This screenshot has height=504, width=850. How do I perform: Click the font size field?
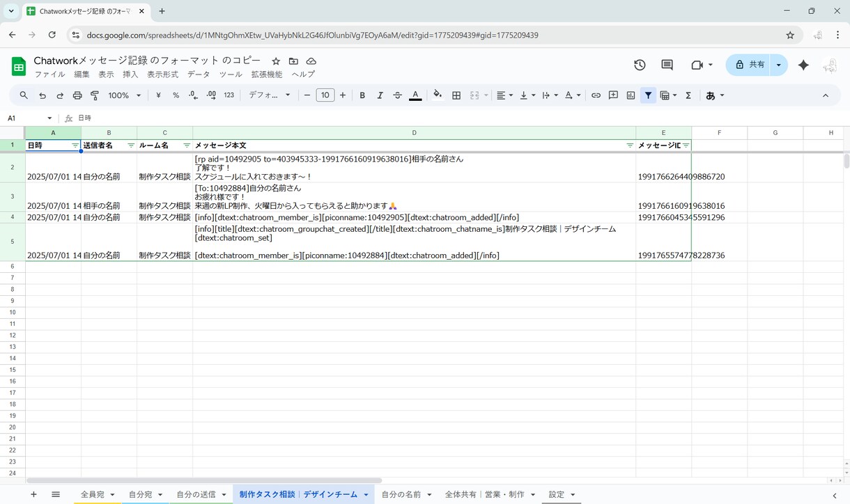tap(325, 95)
